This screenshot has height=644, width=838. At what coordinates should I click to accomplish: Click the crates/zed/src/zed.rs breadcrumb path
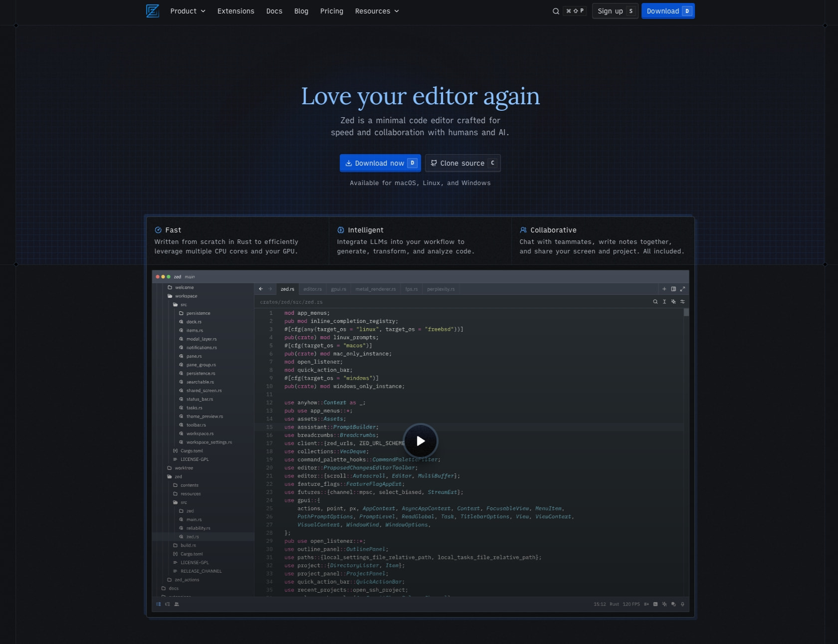(291, 302)
